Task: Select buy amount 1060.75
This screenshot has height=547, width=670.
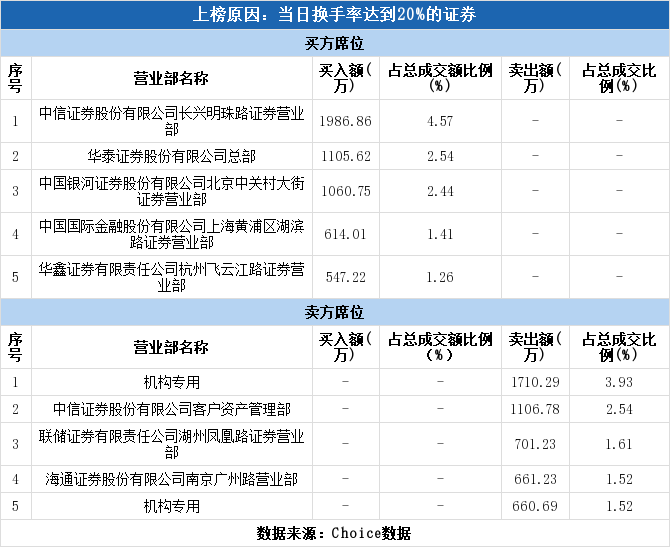Action: tap(345, 191)
